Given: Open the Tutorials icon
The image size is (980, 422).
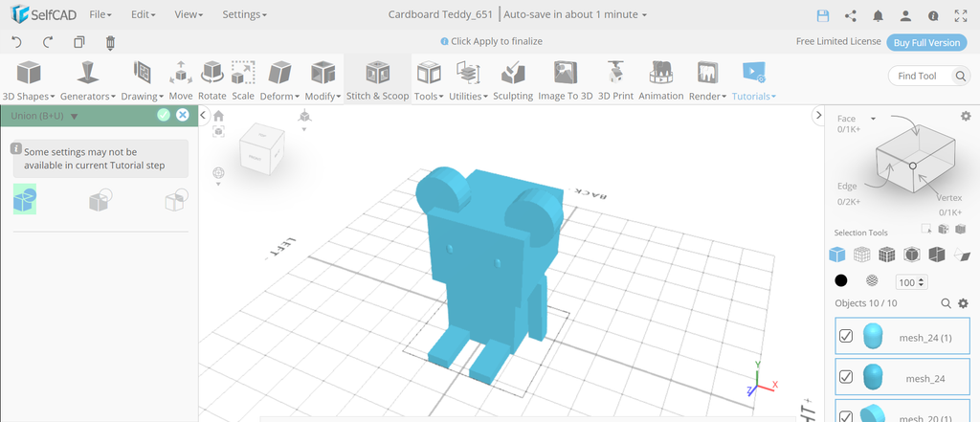Looking at the screenshot, I should (x=754, y=73).
